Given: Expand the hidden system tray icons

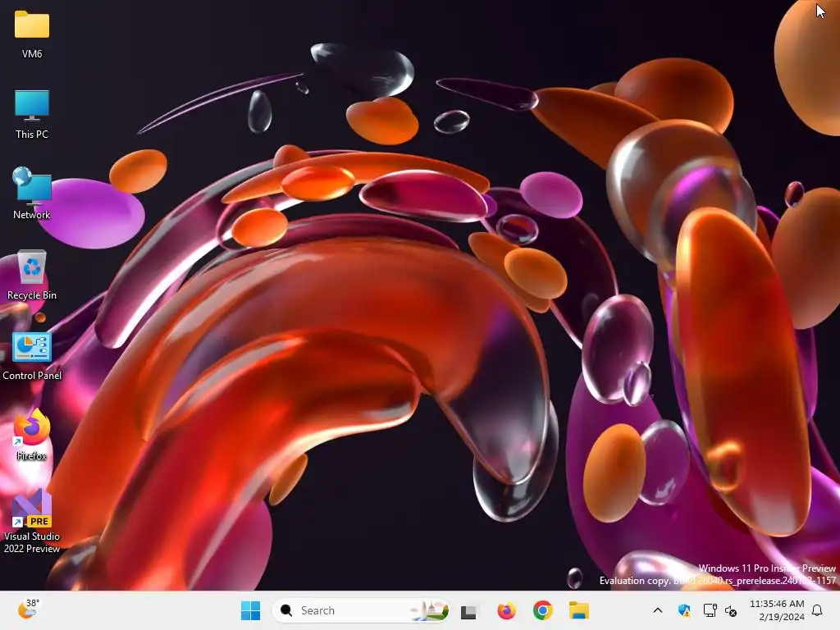Looking at the screenshot, I should pyautogui.click(x=658, y=610).
